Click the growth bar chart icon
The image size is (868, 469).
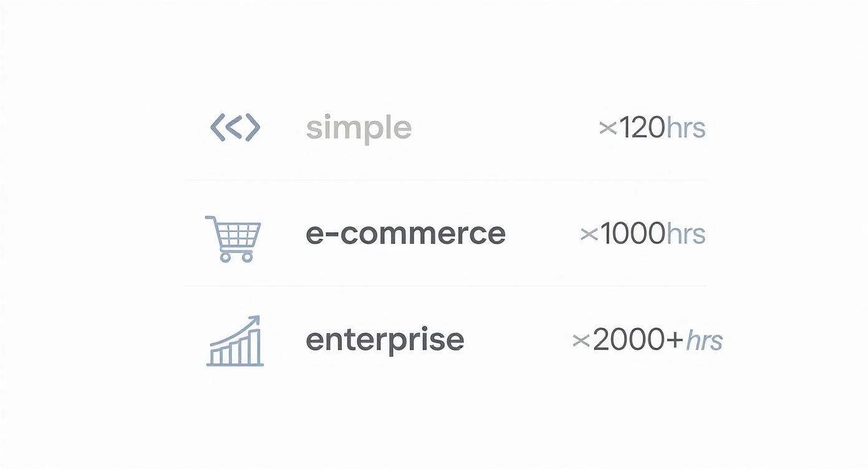234,341
